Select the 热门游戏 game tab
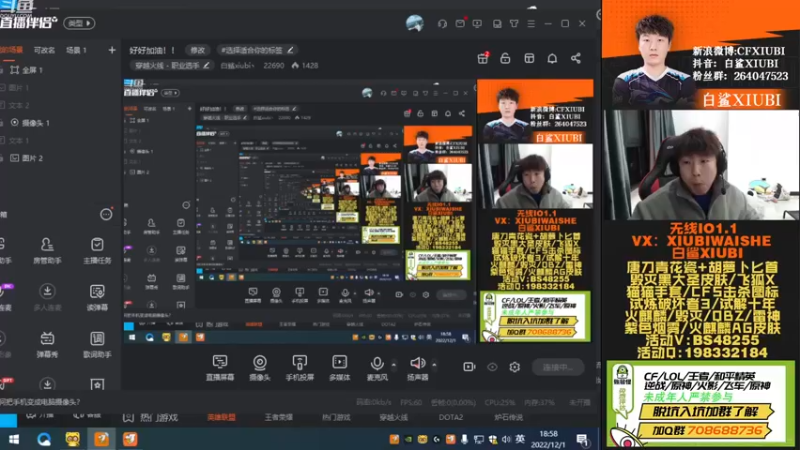The image size is (800, 450). [336, 417]
